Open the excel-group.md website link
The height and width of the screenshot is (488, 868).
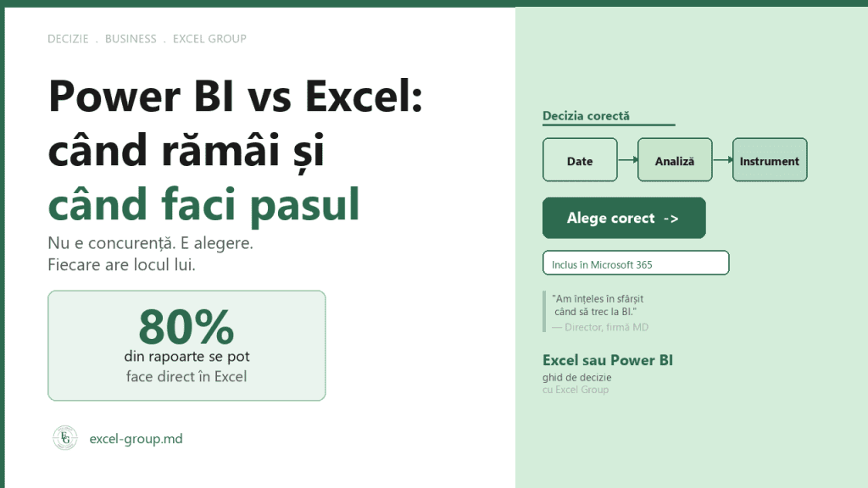click(x=136, y=439)
